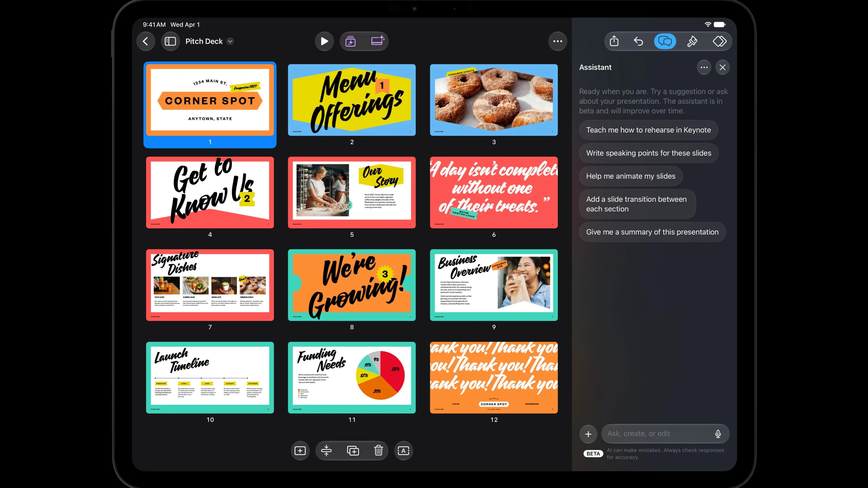868x488 pixels.
Task: Choose Help me animate my slides
Action: coord(631,176)
